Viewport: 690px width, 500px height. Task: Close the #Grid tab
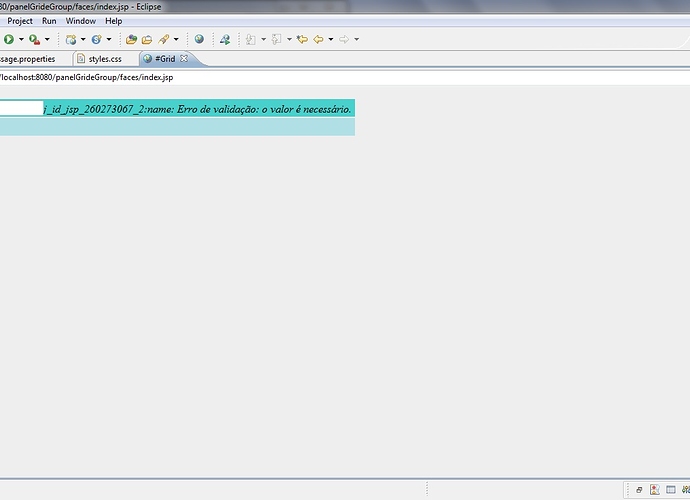pyautogui.click(x=184, y=59)
